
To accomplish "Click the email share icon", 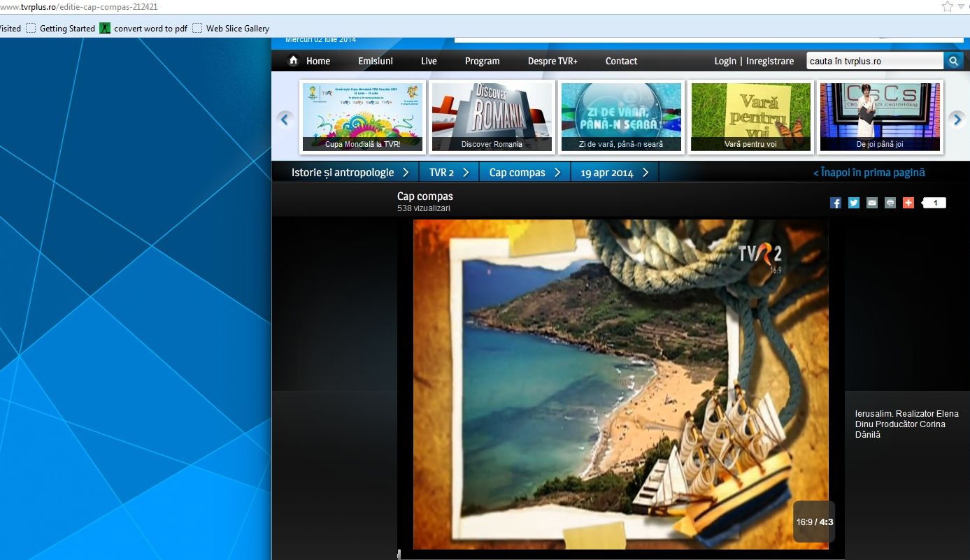I will click(x=872, y=203).
